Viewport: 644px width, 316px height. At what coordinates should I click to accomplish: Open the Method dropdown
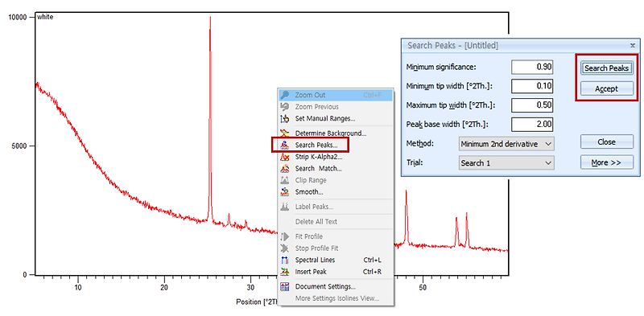click(506, 144)
